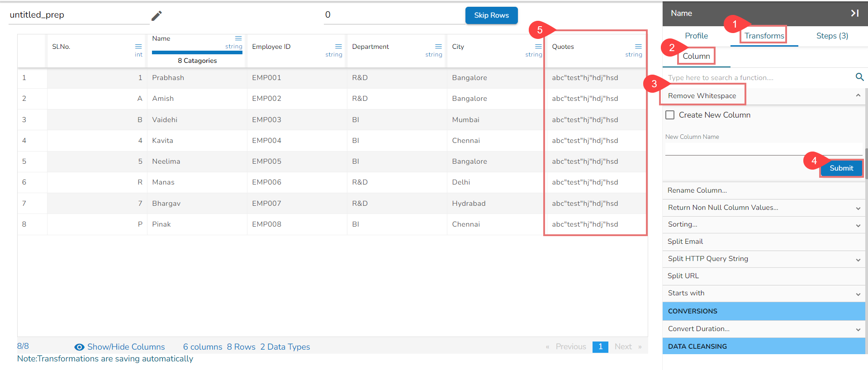Expand the Split HTTP Query String option

[858, 259]
